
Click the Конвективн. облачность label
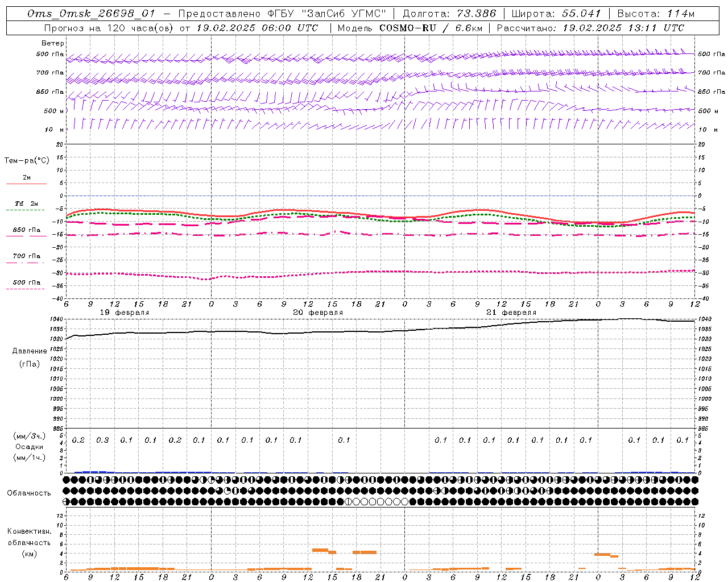point(29,537)
